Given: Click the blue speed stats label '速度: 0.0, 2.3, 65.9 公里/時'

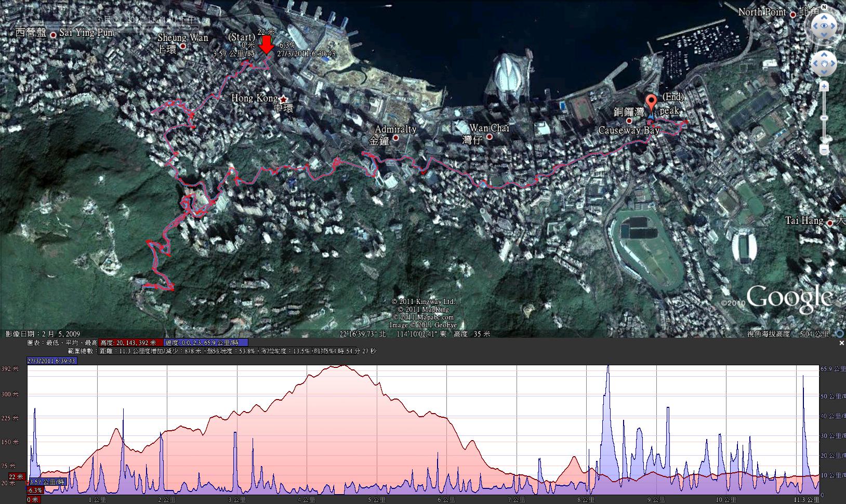Looking at the screenshot, I should tap(206, 343).
